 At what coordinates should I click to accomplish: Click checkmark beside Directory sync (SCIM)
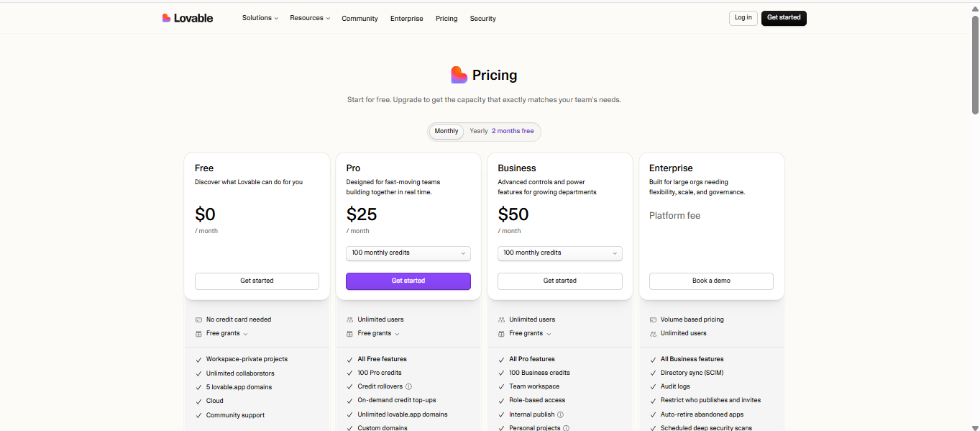(653, 373)
